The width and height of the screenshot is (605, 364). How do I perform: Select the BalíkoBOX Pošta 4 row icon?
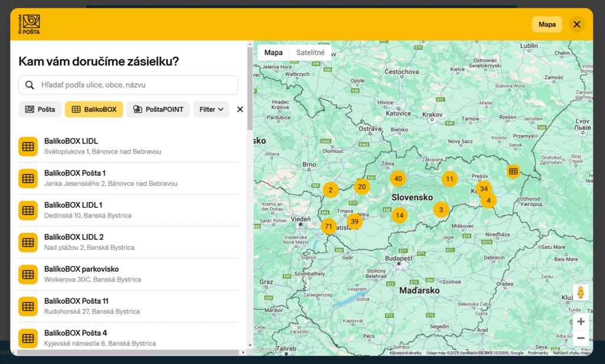pyautogui.click(x=28, y=338)
